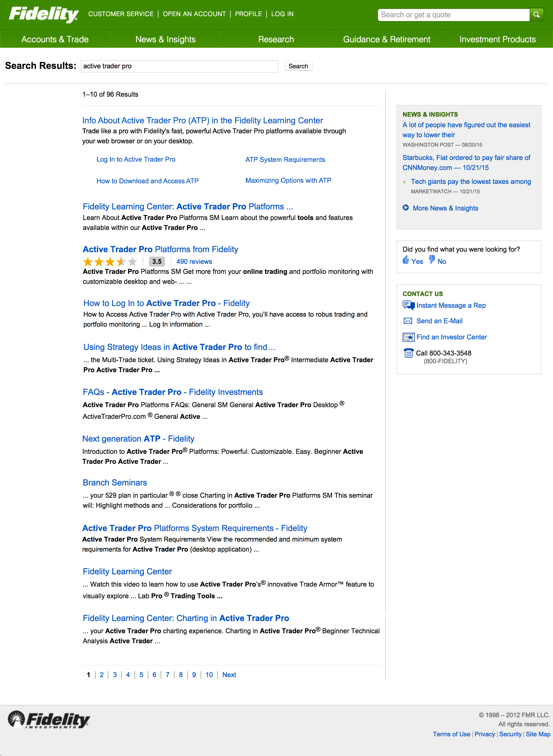Open the Accounts & Trade menu
Viewport: 553px width, 756px height.
55,39
